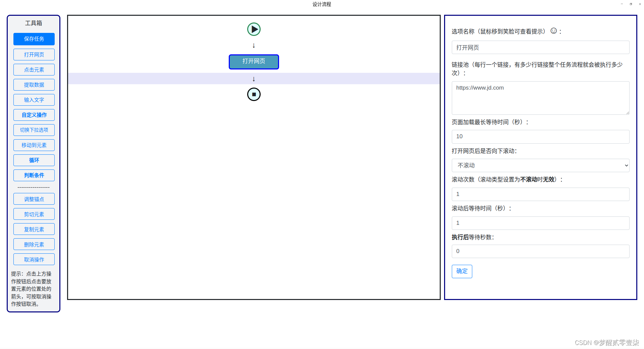Choose the 自定义操作 tool
The image size is (644, 349).
pyautogui.click(x=34, y=115)
